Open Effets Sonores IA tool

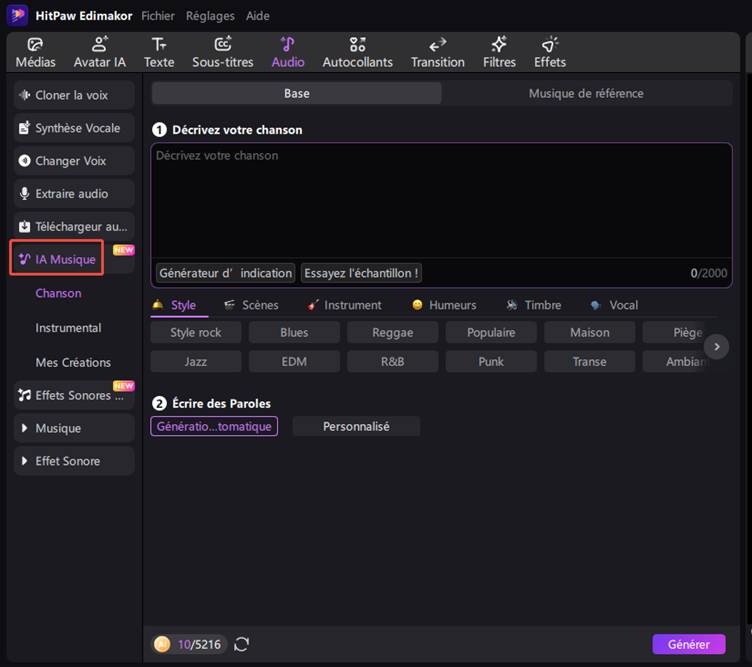(74, 395)
